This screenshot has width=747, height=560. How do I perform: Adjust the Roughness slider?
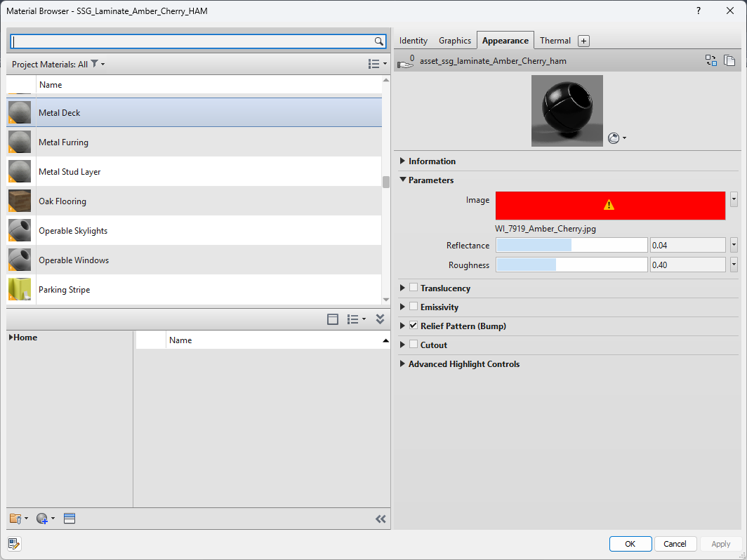coord(571,265)
